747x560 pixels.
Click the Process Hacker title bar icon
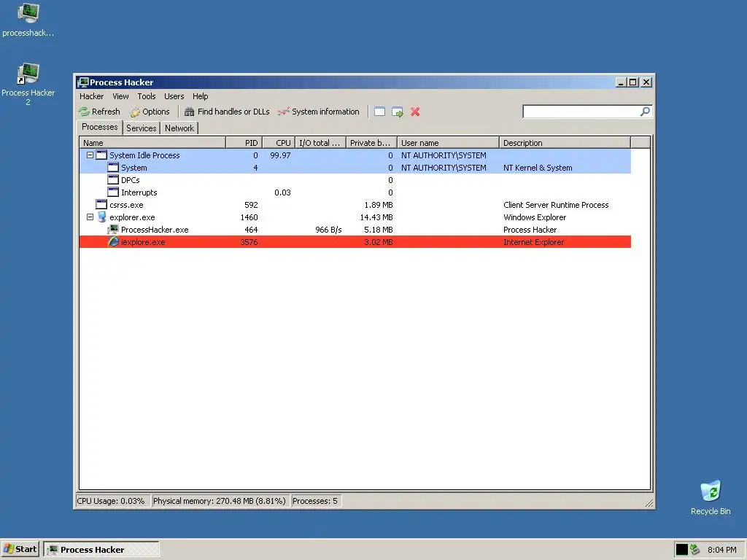[83, 82]
